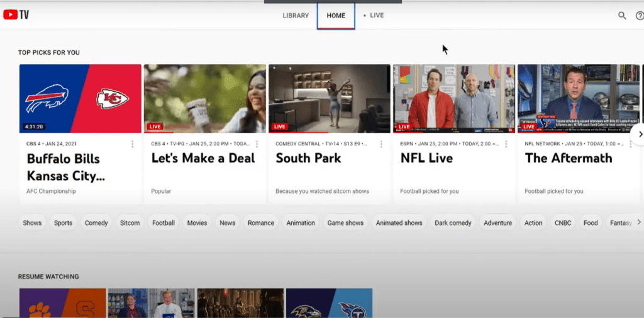
Task: Open three-dot menu for South Park card
Action: point(382,144)
